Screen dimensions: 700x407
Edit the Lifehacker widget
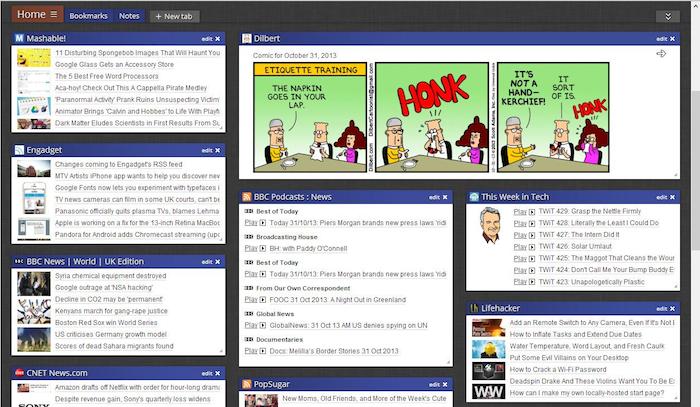662,309
